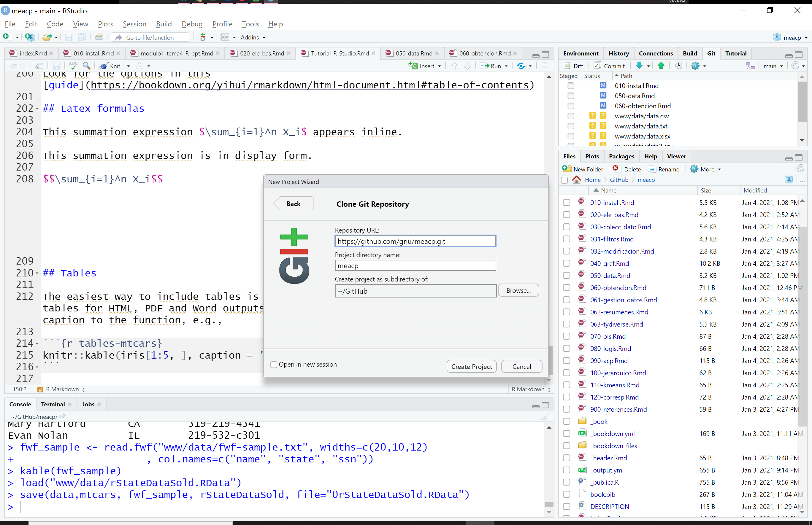Click the Find/Replace magnifier icon
812x525 pixels.
[x=87, y=66]
